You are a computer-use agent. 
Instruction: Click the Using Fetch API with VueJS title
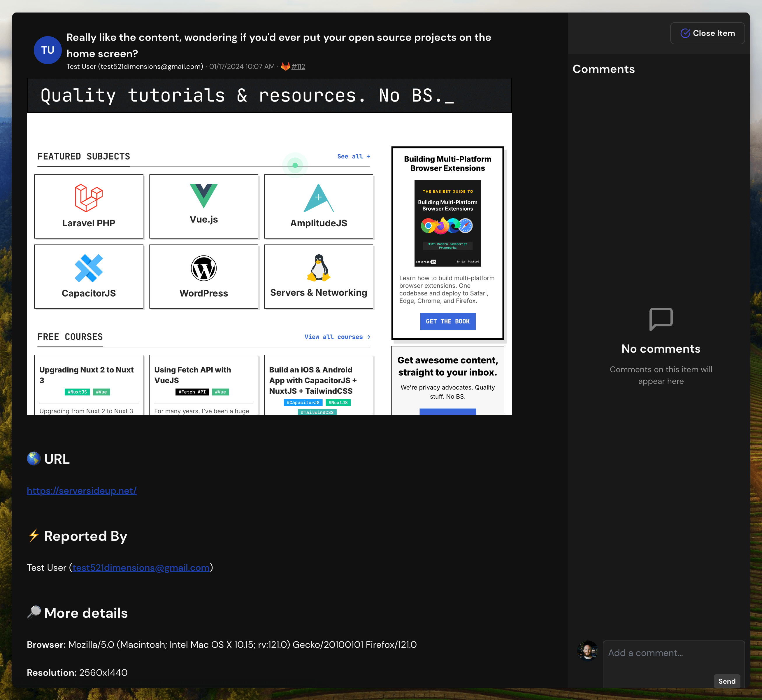coord(193,375)
